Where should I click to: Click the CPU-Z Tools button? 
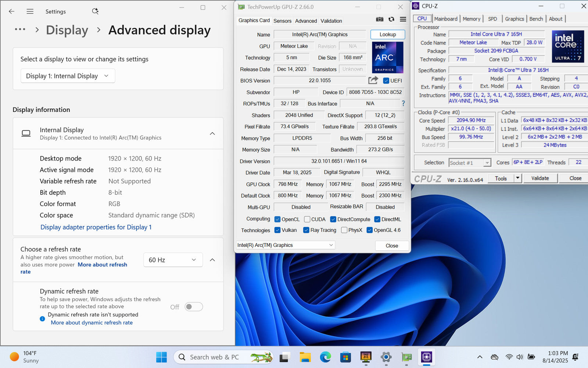click(x=501, y=178)
